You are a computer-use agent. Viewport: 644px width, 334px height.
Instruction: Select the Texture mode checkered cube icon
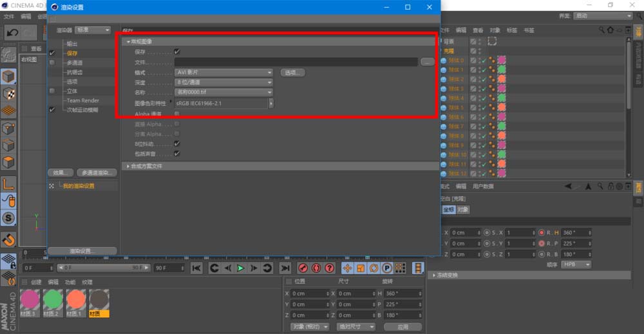click(x=8, y=93)
